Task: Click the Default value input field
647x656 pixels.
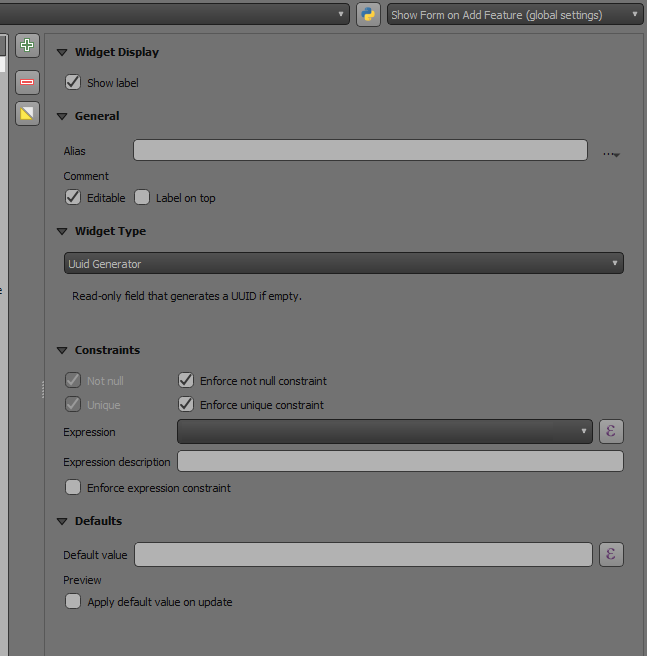Action: click(363, 555)
